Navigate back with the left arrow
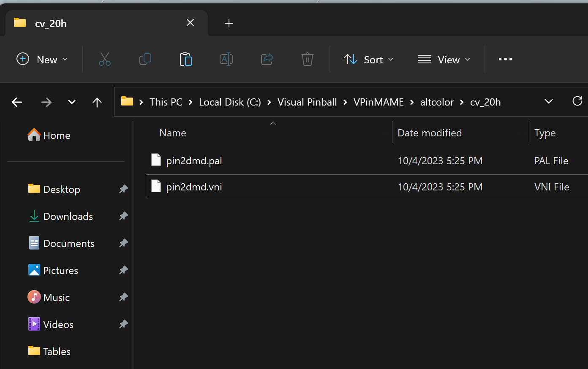Screen dimensions: 588x369 coord(17,102)
